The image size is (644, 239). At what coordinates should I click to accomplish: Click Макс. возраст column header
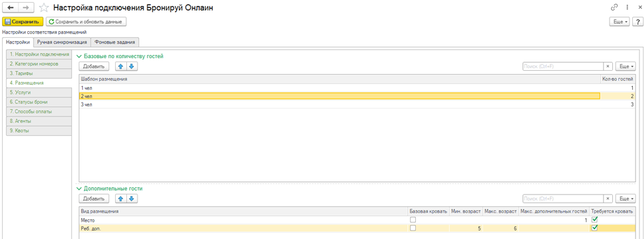click(501, 211)
